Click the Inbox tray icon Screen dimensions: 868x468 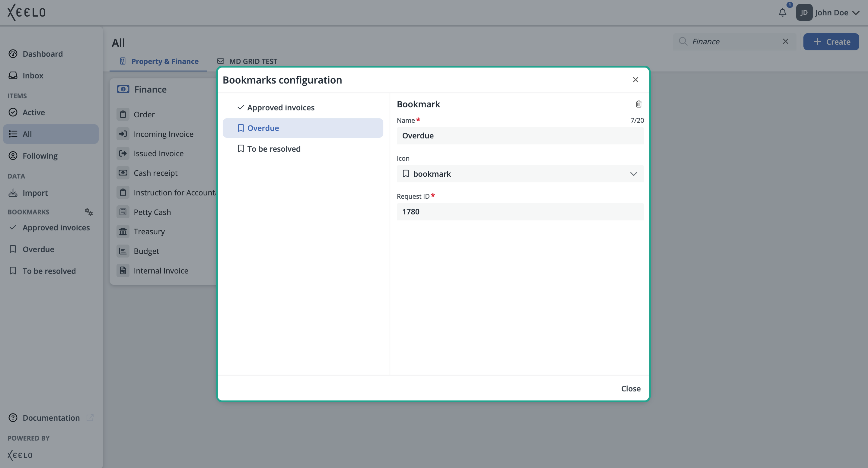tap(13, 75)
